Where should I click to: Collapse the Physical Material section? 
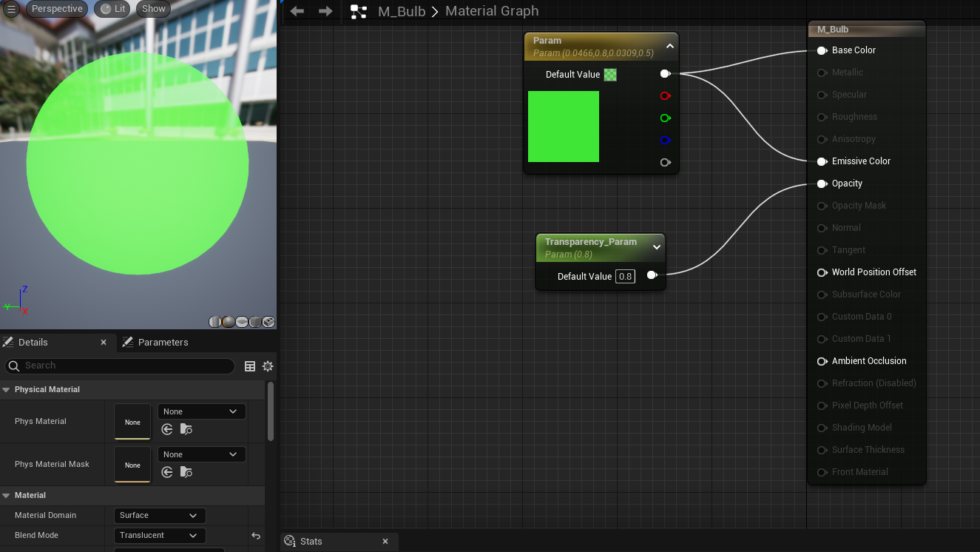[7, 390]
